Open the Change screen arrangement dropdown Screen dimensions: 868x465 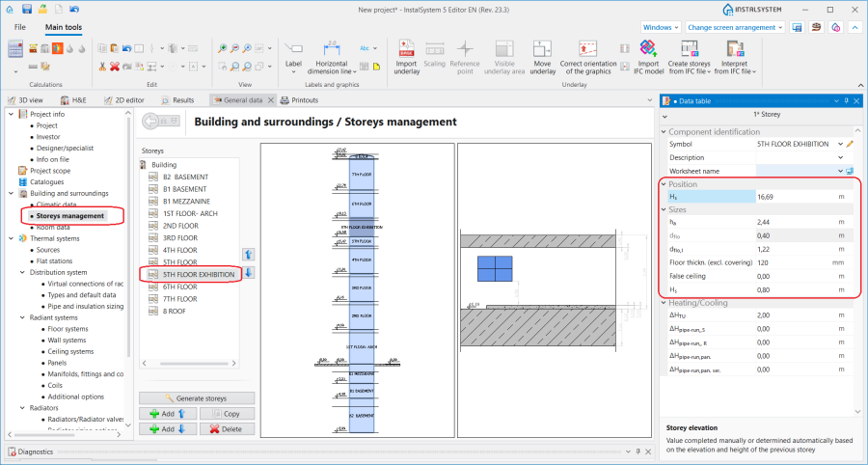click(x=736, y=27)
